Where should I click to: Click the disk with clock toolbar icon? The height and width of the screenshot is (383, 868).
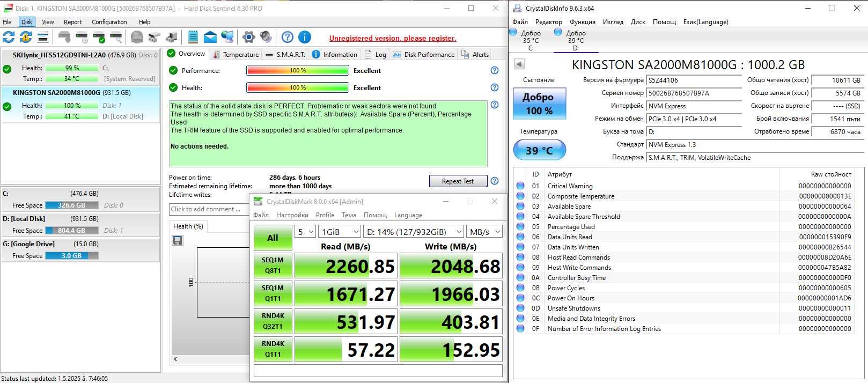click(x=82, y=37)
